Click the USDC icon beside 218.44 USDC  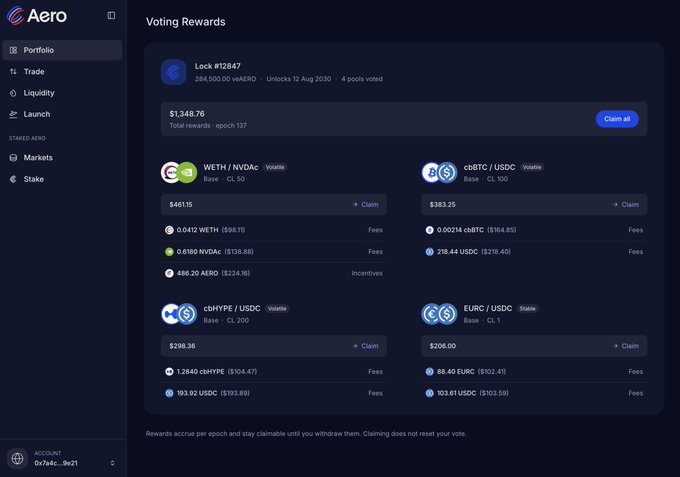click(429, 252)
